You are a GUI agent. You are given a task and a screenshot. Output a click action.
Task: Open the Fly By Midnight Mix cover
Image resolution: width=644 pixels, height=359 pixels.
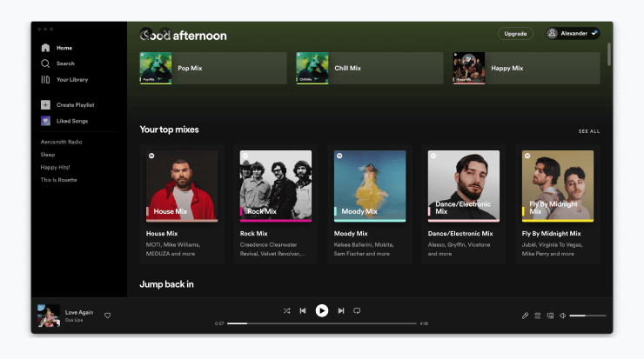pyautogui.click(x=558, y=186)
